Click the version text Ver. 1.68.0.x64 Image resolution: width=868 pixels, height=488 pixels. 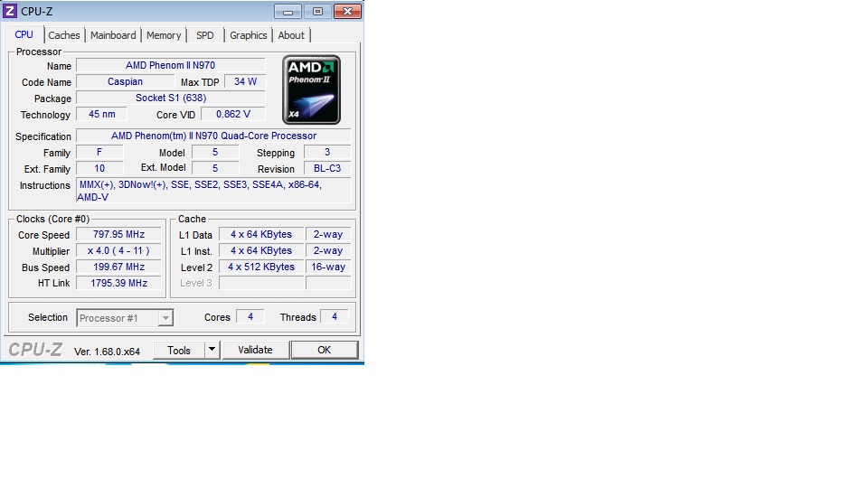click(107, 352)
